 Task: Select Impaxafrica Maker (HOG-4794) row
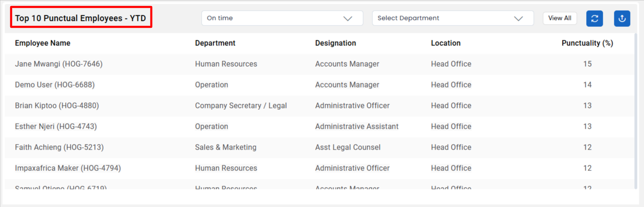pyautogui.click(x=319, y=168)
